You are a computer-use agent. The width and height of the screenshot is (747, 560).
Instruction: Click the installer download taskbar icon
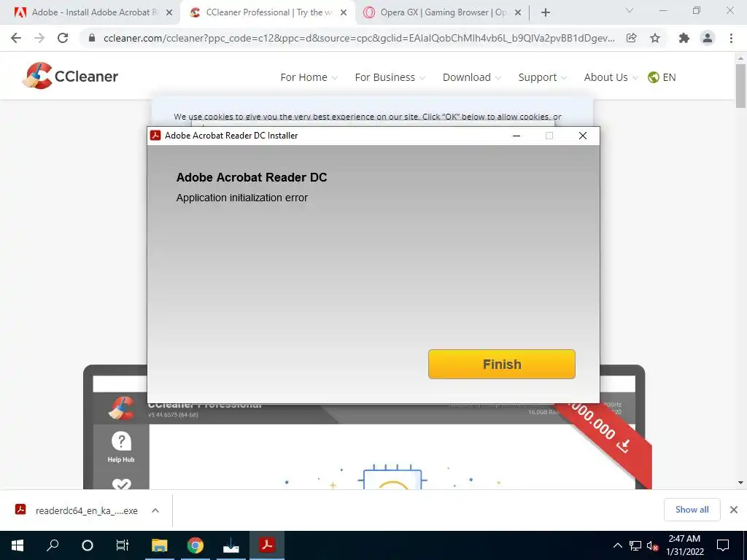pos(231,545)
